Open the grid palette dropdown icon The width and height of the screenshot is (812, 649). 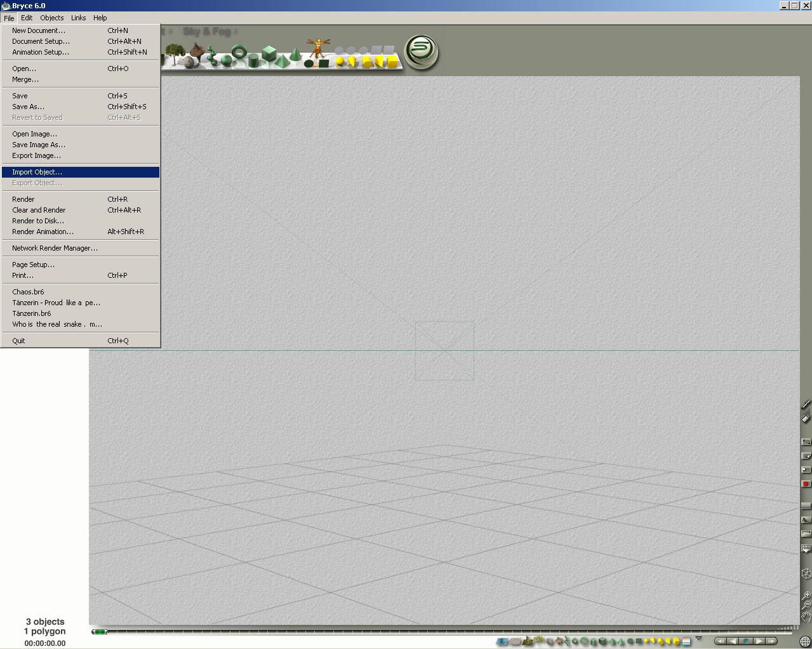(x=806, y=548)
